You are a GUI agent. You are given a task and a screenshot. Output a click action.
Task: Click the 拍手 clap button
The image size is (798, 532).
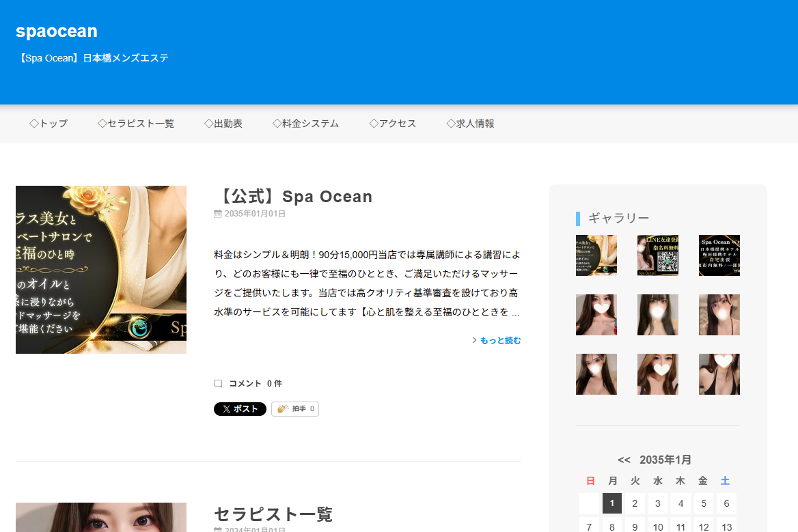pos(295,409)
